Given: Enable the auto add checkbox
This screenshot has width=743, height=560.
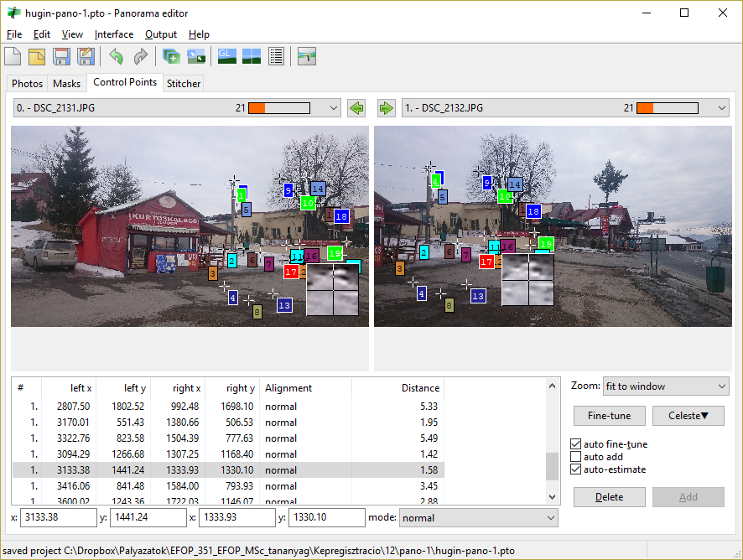Looking at the screenshot, I should [575, 457].
